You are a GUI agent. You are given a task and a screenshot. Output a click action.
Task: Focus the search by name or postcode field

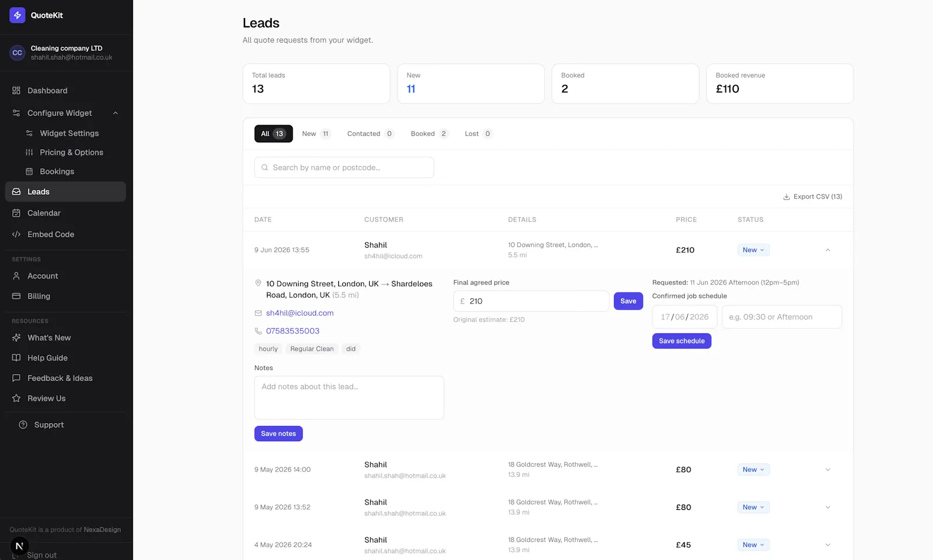coord(344,167)
